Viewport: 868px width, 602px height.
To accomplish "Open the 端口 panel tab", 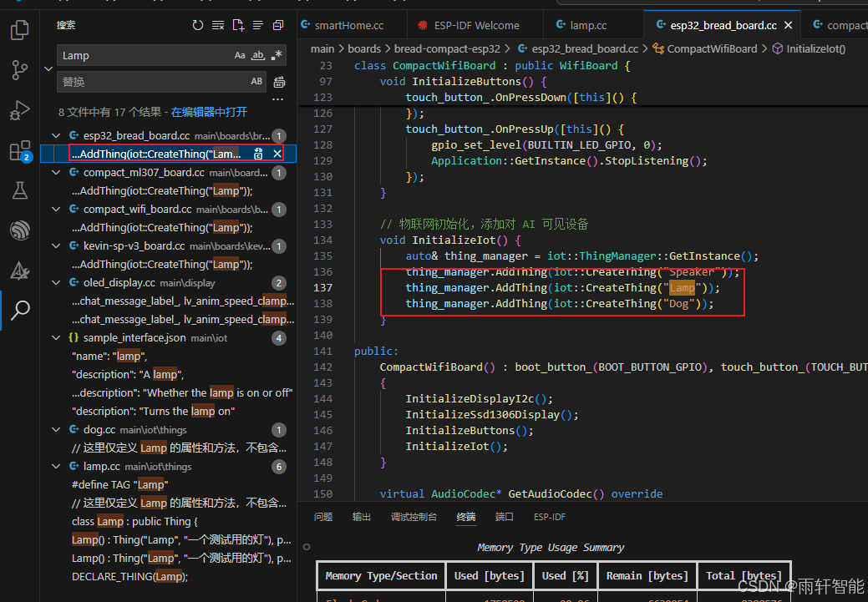I will (505, 517).
